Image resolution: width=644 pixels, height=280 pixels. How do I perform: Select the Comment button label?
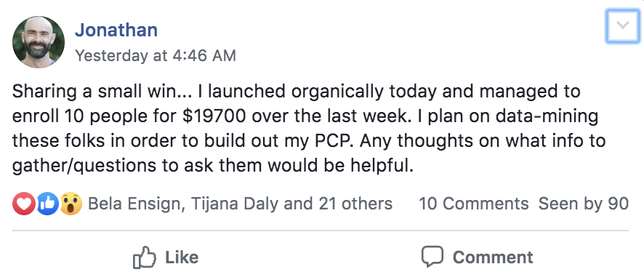493,257
